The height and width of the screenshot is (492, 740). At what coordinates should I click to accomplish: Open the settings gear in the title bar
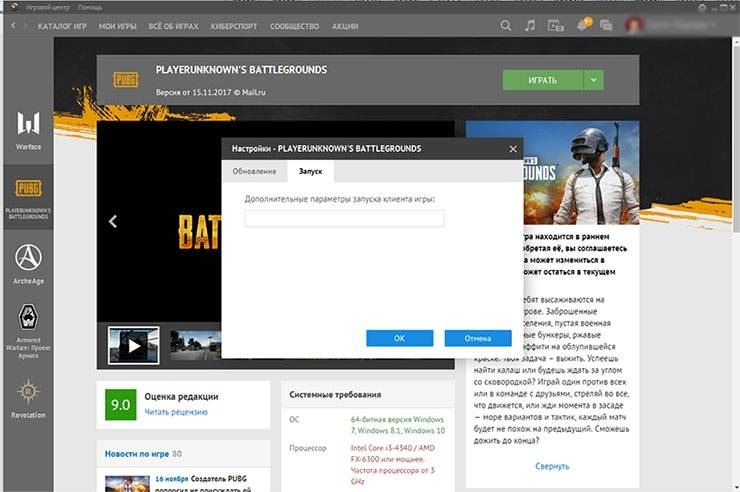(702, 8)
